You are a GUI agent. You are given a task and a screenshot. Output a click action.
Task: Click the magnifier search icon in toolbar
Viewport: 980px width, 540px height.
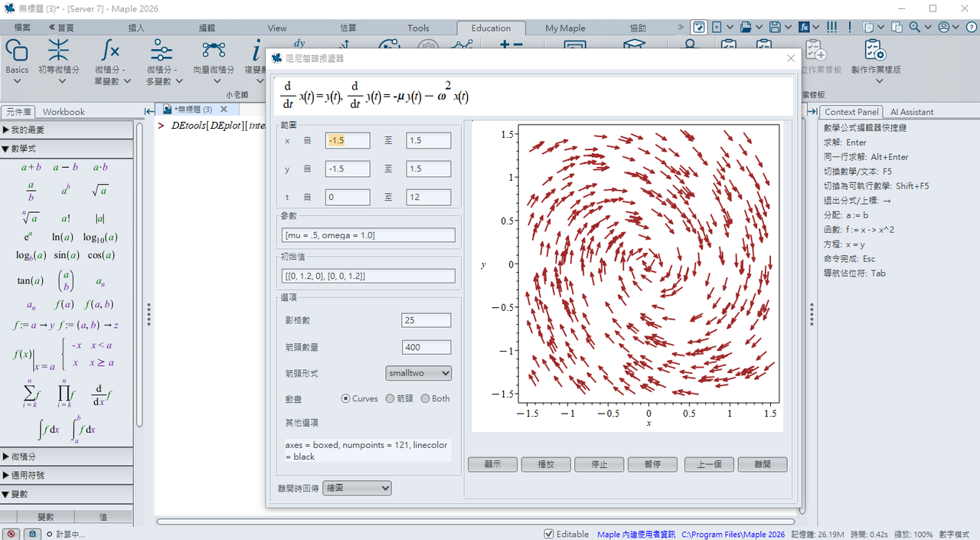pyautogui.click(x=914, y=27)
